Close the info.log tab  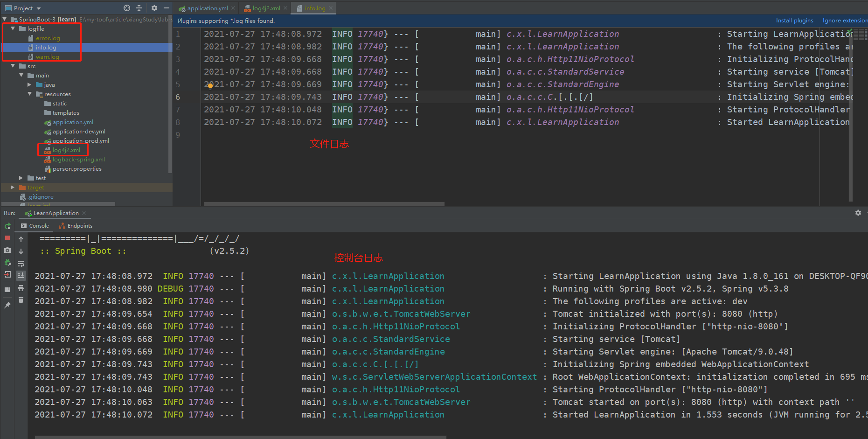click(331, 8)
